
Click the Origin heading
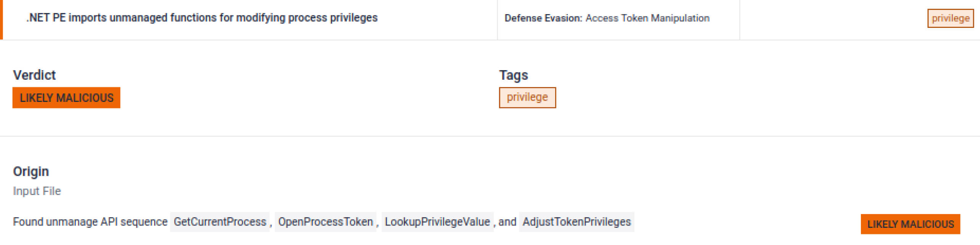[31, 171]
